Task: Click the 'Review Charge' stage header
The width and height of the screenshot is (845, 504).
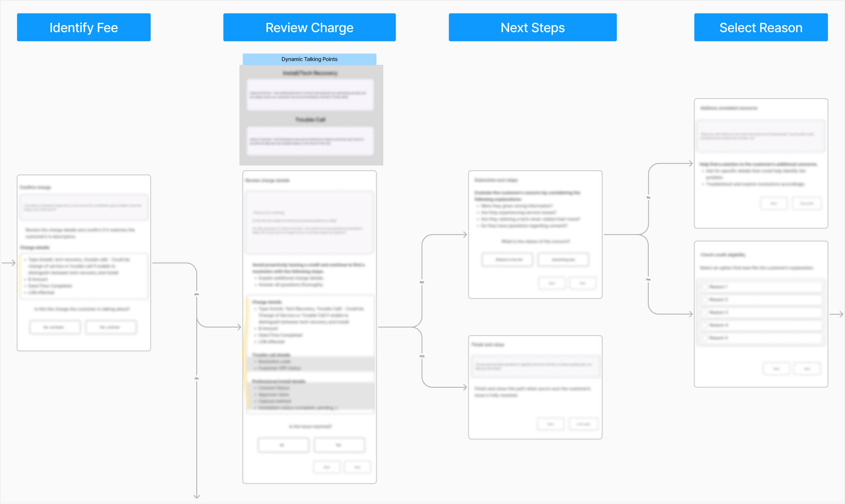Action: click(309, 27)
